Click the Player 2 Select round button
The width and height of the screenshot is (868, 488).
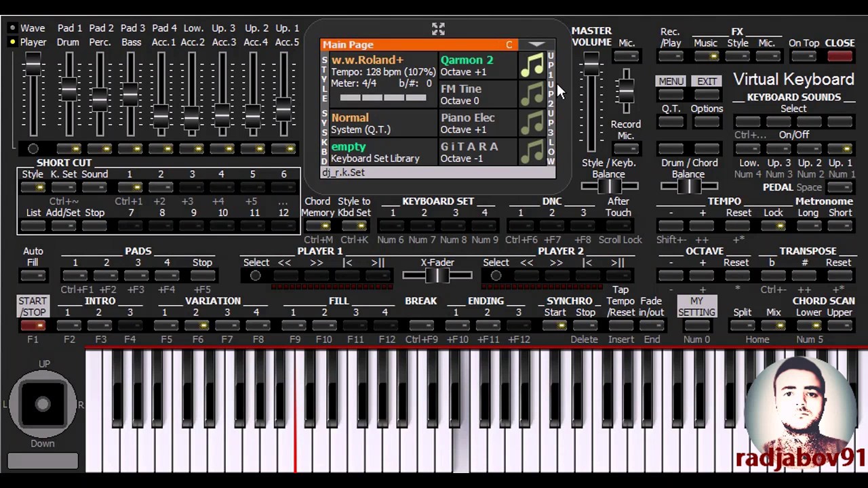tap(496, 276)
